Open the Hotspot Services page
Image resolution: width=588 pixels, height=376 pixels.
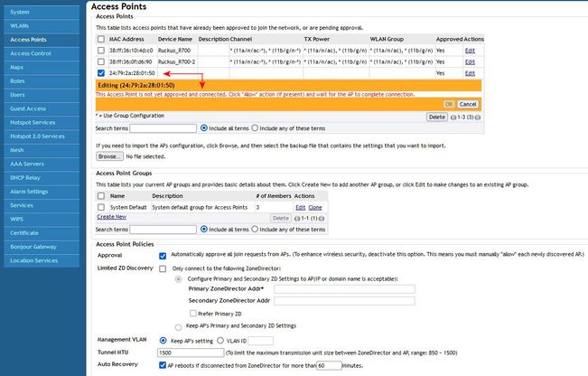pos(32,122)
